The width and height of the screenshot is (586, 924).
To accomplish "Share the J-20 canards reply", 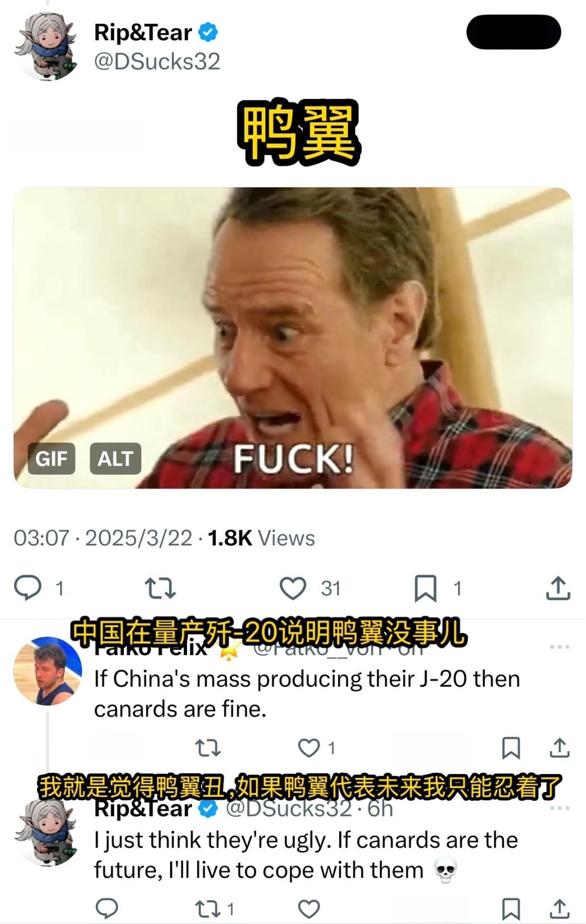I will pos(559,748).
